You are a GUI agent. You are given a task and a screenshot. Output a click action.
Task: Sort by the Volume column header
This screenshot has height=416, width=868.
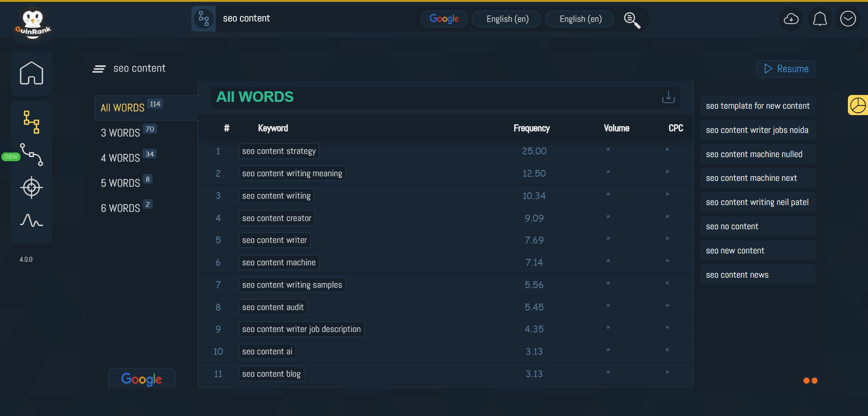tap(616, 128)
